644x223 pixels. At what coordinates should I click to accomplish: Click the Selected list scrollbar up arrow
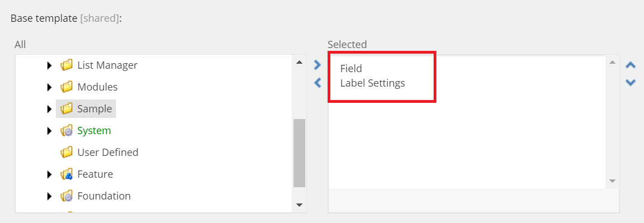tap(612, 62)
